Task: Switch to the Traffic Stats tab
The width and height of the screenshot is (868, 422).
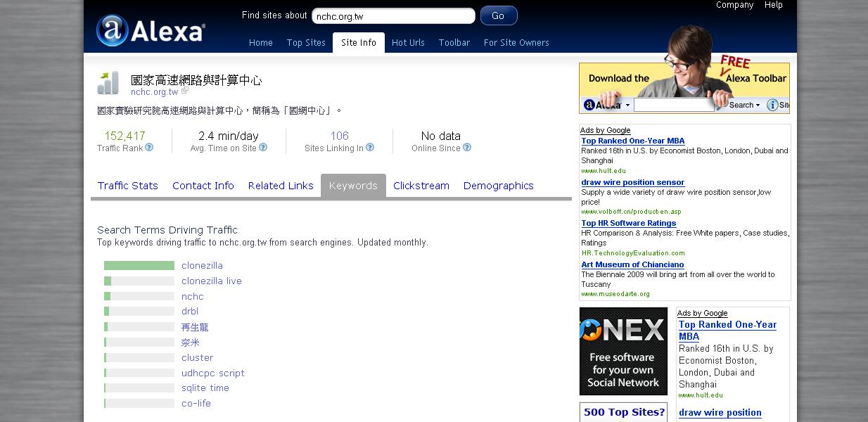Action: [128, 186]
